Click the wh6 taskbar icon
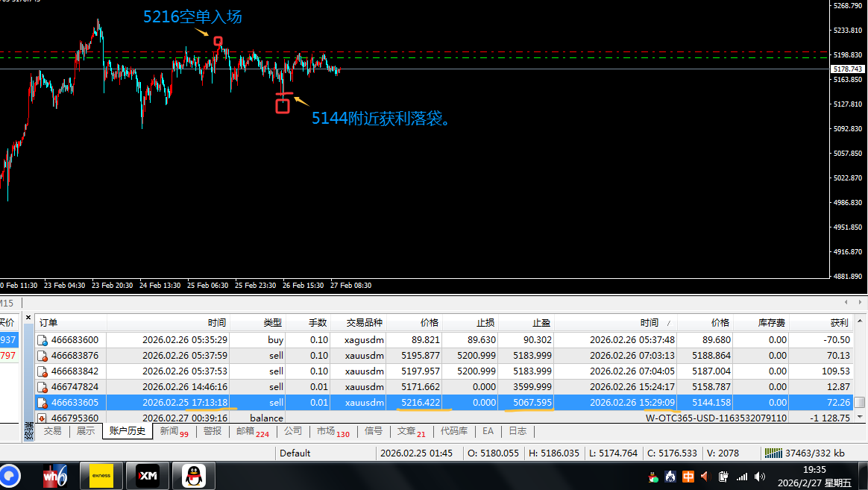 point(54,475)
